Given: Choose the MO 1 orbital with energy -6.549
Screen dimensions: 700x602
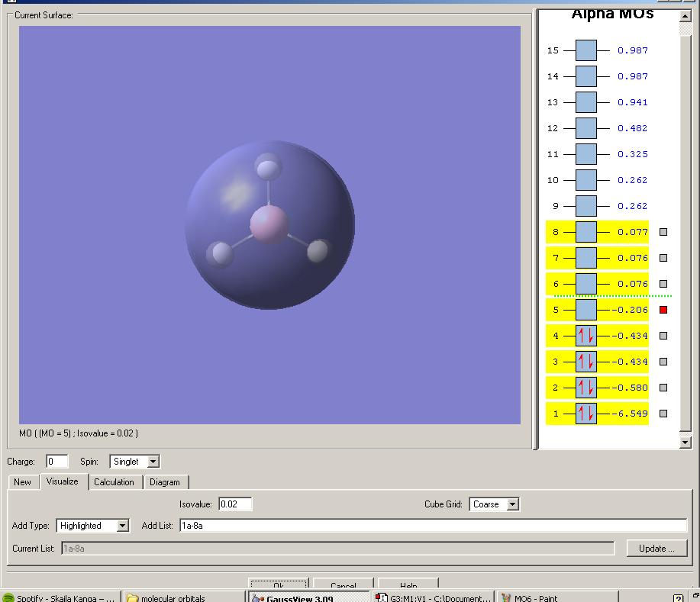Looking at the screenshot, I should tap(585, 414).
